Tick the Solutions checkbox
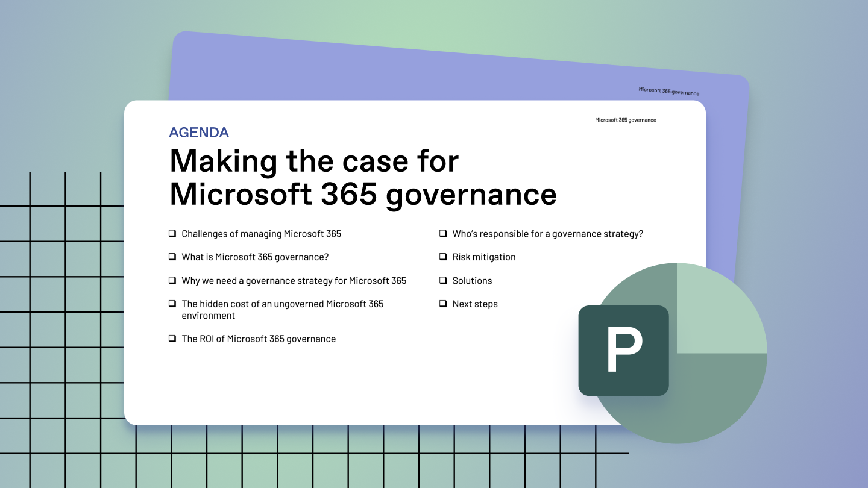868x488 pixels. click(442, 280)
